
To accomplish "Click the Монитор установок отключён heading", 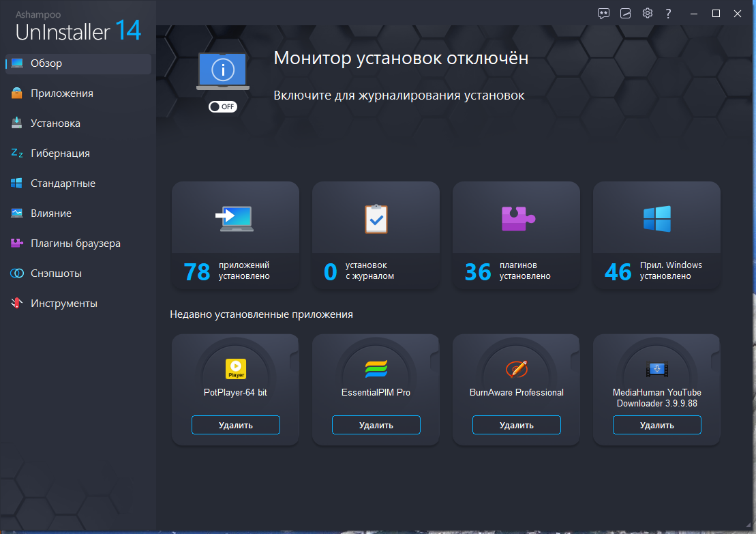I will coord(401,59).
